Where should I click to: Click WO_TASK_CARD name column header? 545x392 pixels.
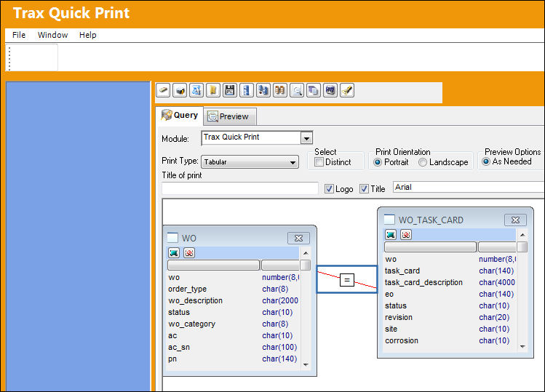pos(430,247)
